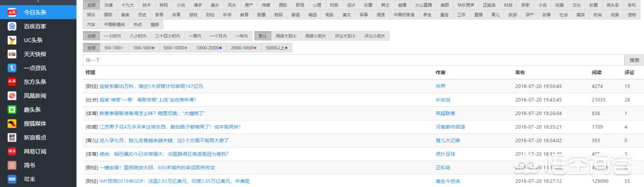Filter by the 法律 category
This screenshot has width=644, height=187.
108,5
